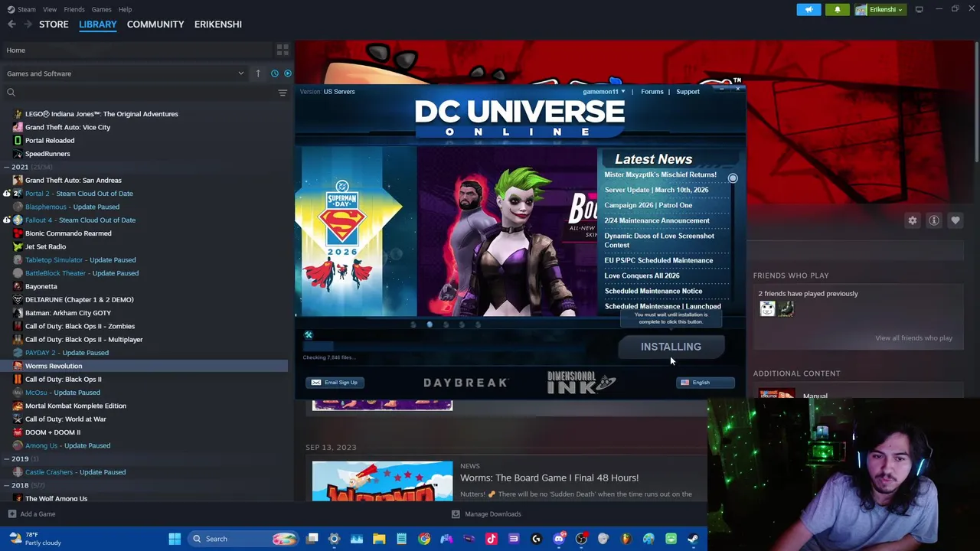
Task: Open the ERIKENSHI profile tab
Action: click(x=218, y=24)
